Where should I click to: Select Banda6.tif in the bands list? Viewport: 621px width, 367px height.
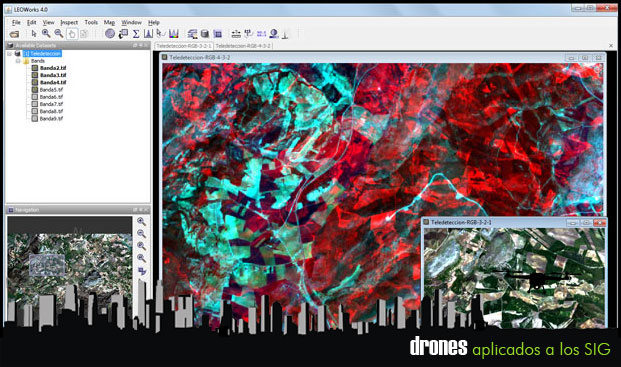point(51,97)
